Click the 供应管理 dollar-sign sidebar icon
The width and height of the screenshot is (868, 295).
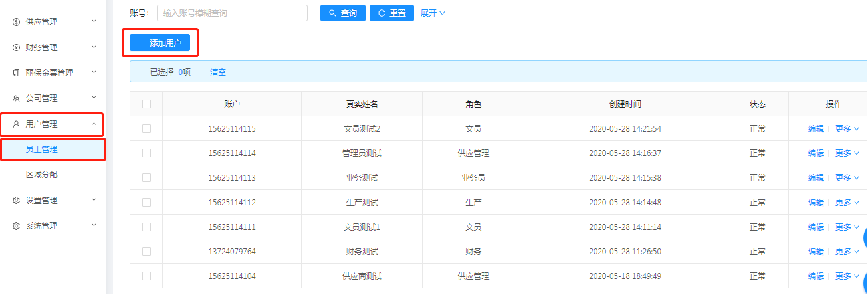tap(16, 22)
